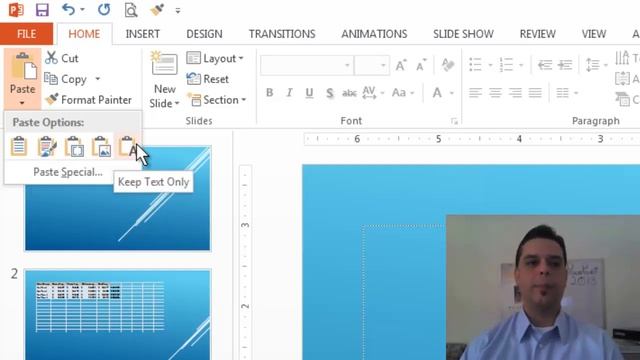Image resolution: width=640 pixels, height=360 pixels.
Task: Toggle Strikethrough formatting
Action: (349, 93)
